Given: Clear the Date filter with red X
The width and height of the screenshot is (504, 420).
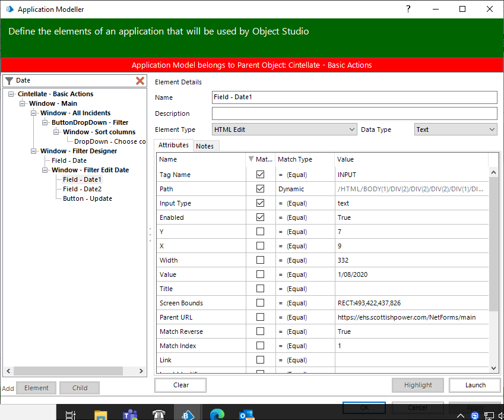Looking at the screenshot, I should pyautogui.click(x=140, y=81).
